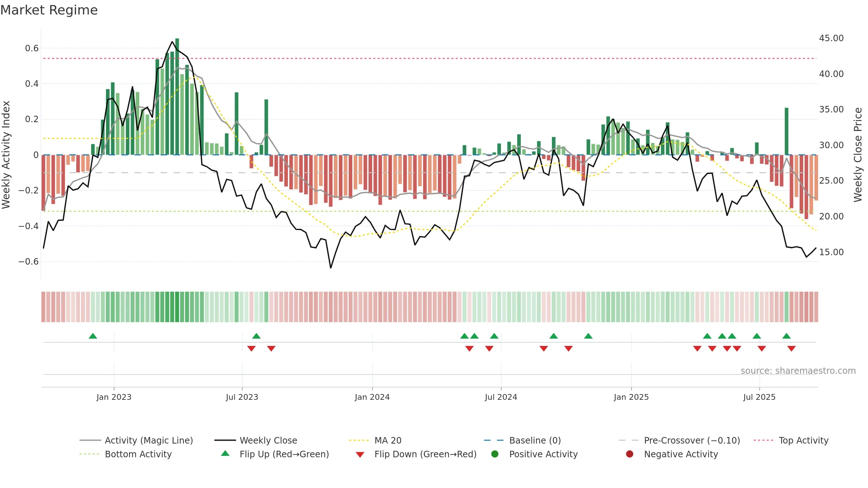868x488 pixels.
Task: Click the 0.6 activity axis tick
Action: [x=32, y=48]
